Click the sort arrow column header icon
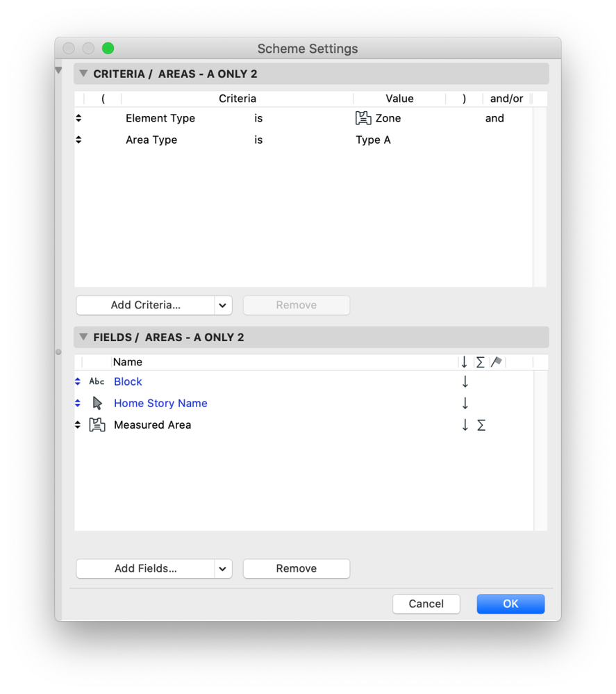616x694 pixels. (x=465, y=362)
